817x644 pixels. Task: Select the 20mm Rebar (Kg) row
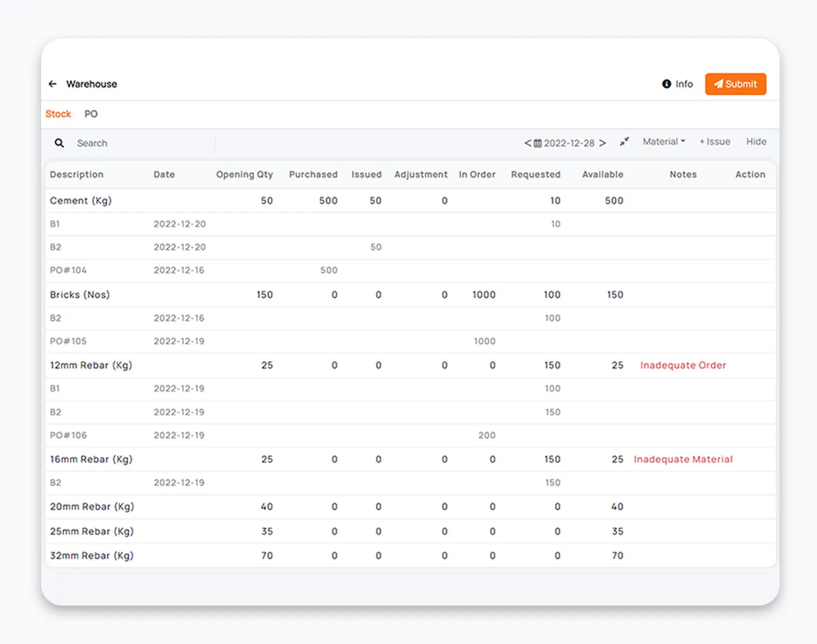pyautogui.click(x=410, y=507)
